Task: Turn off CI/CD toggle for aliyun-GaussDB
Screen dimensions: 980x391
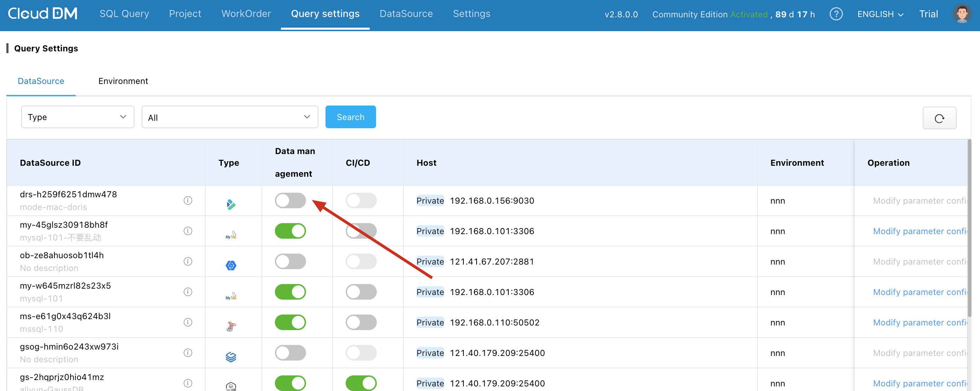Action: [x=361, y=384]
